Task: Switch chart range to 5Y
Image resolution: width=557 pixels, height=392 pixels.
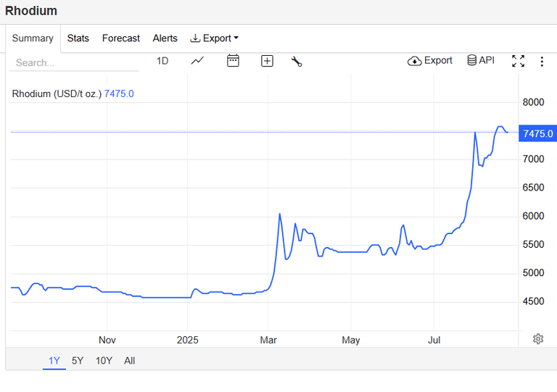Action: (x=78, y=361)
